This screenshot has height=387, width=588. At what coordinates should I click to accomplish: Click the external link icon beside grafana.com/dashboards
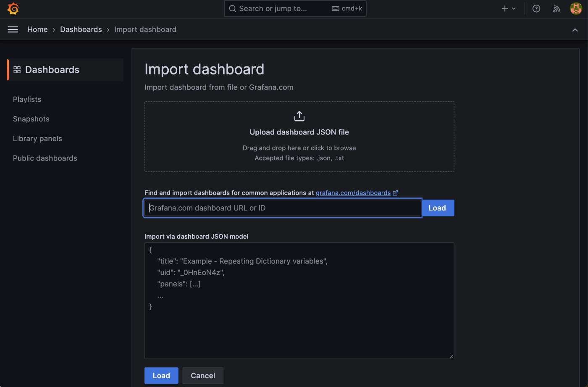395,193
